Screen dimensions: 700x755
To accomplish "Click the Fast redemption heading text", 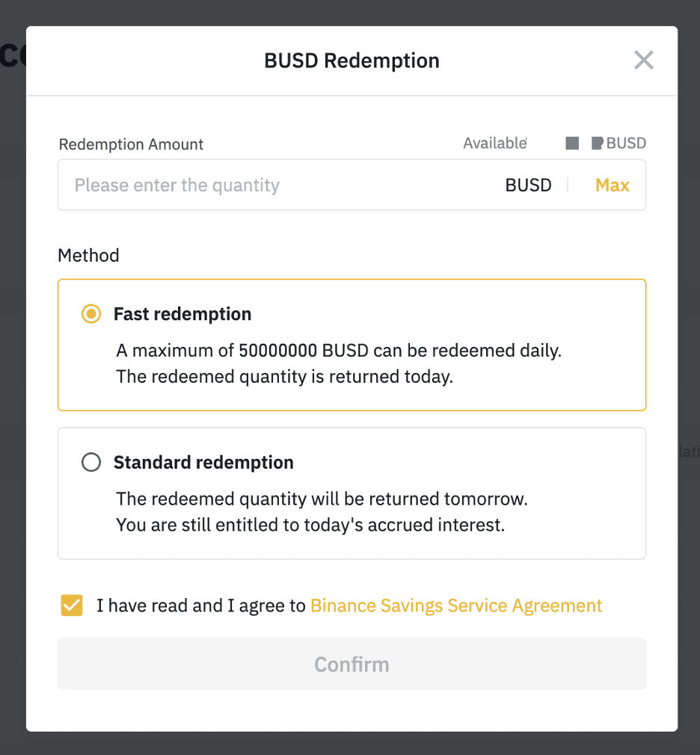I will pyautogui.click(x=182, y=314).
